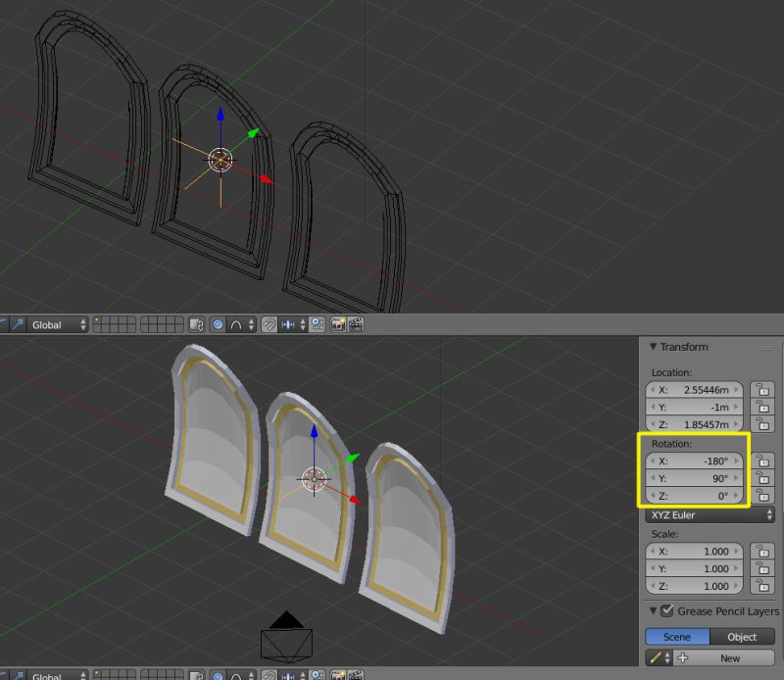
Task: Click the red X axis arrow in wireframe viewport
Action: [267, 179]
